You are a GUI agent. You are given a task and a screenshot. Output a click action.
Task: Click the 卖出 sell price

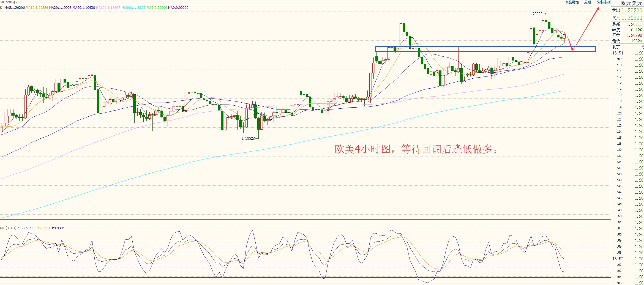tap(632, 10)
